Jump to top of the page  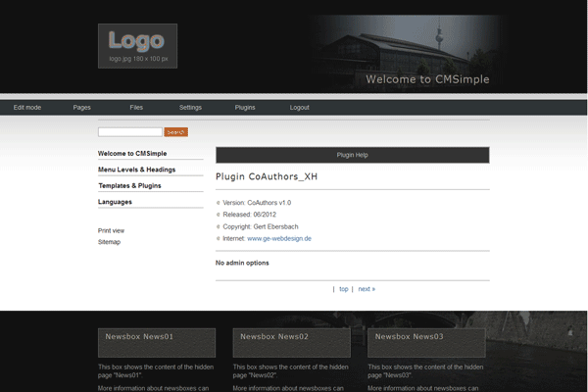pos(343,289)
